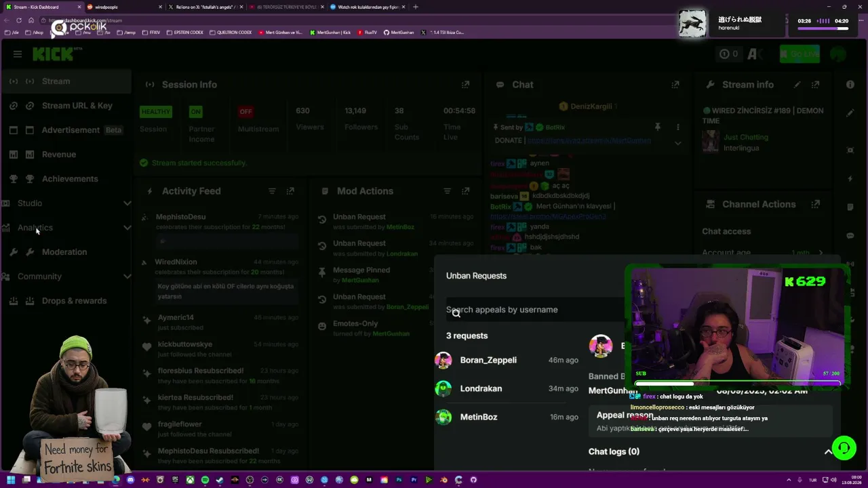This screenshot has width=868, height=488.
Task: Open the EPSTEIN CODEX bookmark folder
Action: [185, 33]
